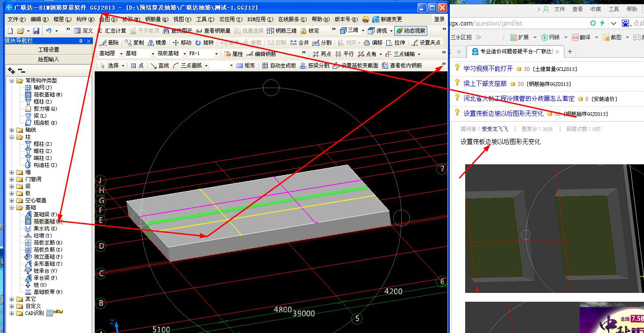
Task: Select the 矩形 (Rectangle) draw tool
Action: click(x=246, y=65)
